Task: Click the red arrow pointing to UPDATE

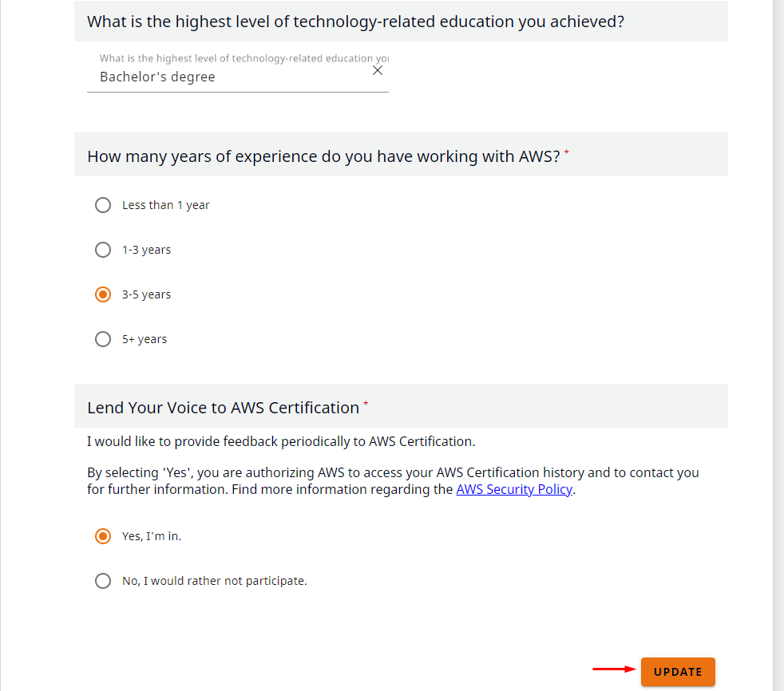Action: 613,669
